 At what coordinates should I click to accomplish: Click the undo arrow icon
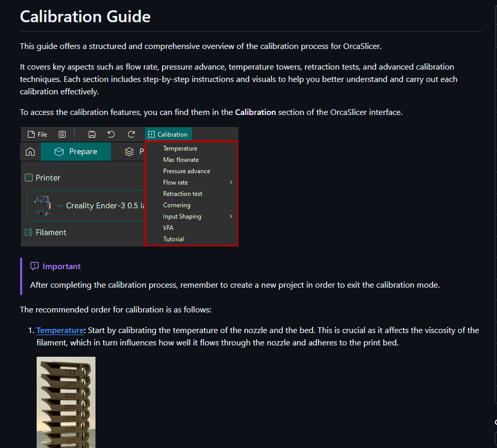tap(111, 135)
